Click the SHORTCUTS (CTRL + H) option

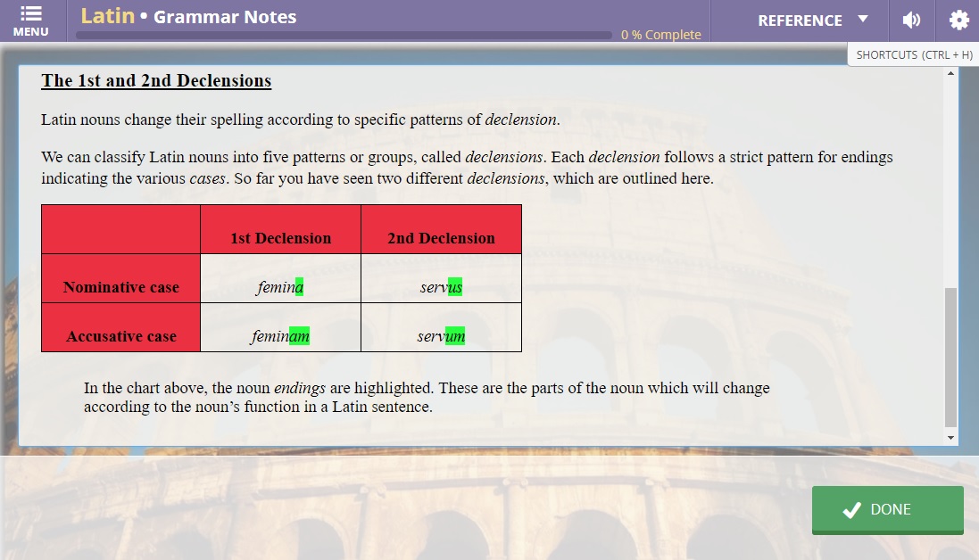(x=913, y=54)
